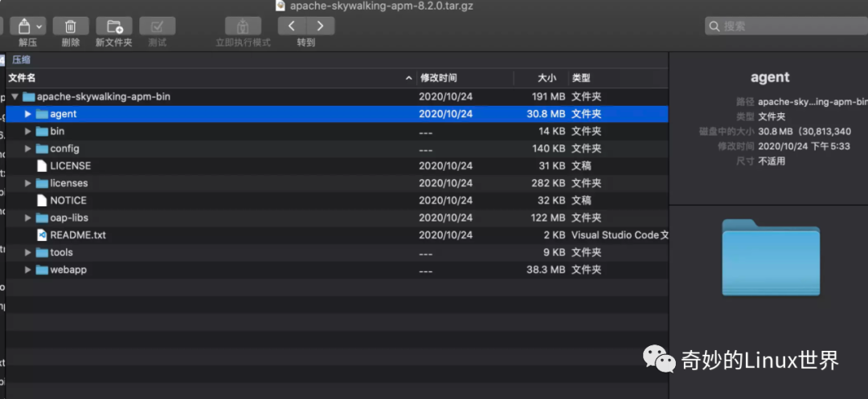
Task: Expand the agent folder triangle
Action: point(27,114)
